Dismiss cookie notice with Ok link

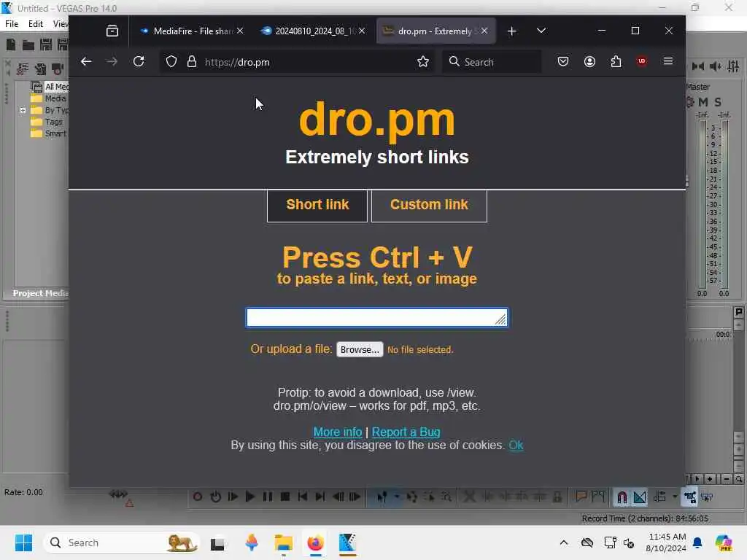tap(516, 446)
